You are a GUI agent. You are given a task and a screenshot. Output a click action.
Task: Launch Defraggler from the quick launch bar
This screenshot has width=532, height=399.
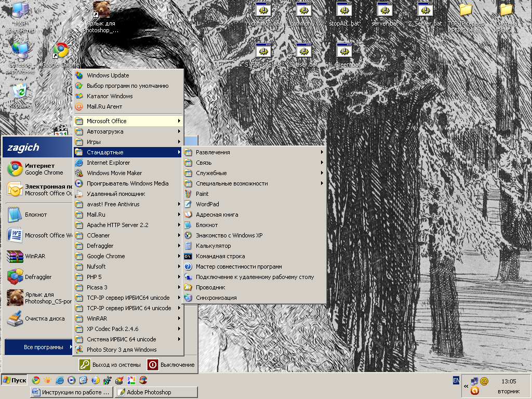tap(107, 380)
